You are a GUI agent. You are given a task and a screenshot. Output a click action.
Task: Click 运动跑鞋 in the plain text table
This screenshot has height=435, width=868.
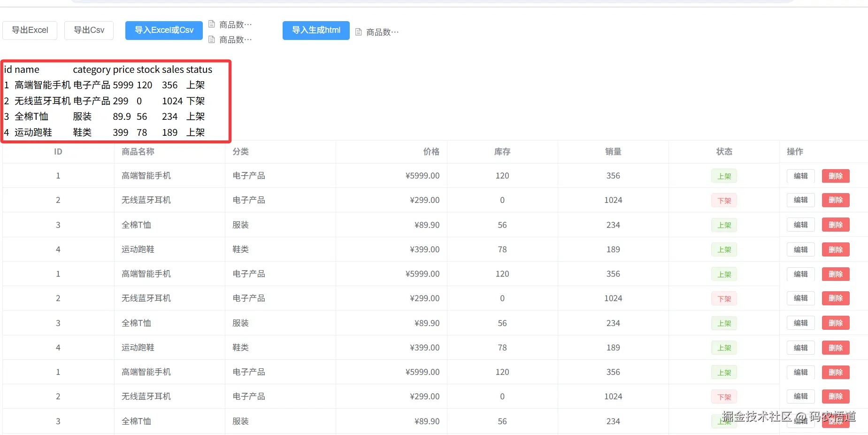(33, 132)
